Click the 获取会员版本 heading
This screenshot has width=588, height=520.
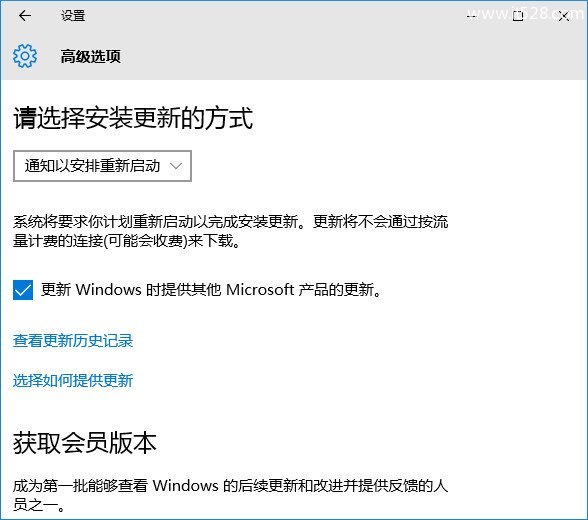(x=85, y=443)
